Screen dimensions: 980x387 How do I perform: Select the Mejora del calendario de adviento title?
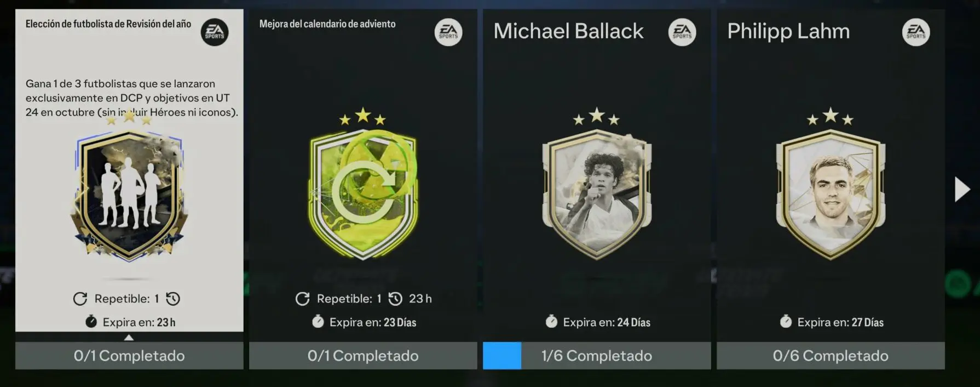327,24
